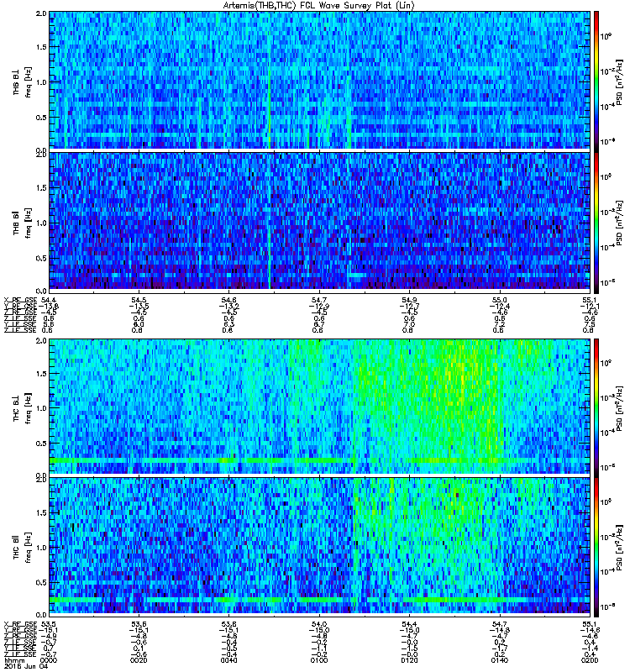The image size is (630, 672).
Task: Click the color bar beside the THC B-parallel panel
Action: [596, 547]
